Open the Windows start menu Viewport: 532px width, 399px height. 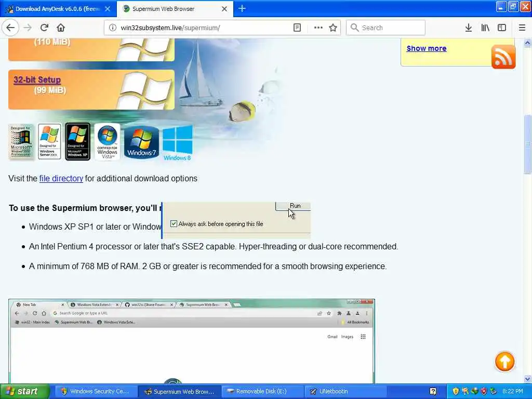click(25, 391)
